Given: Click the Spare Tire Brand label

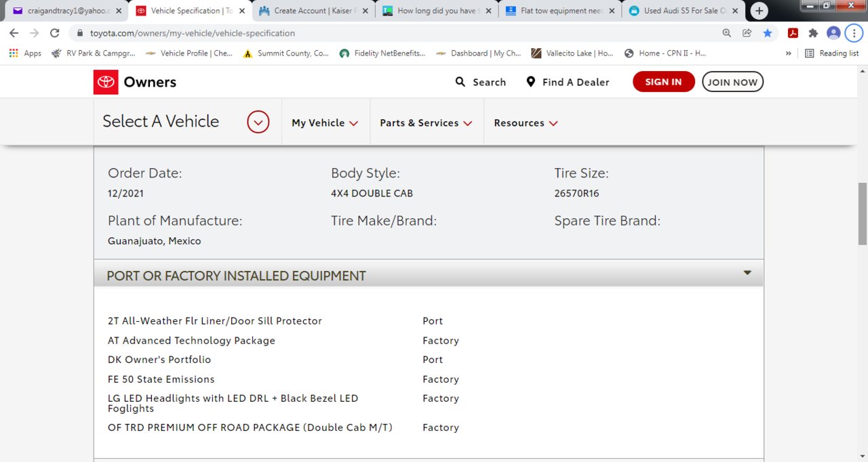Looking at the screenshot, I should click(607, 221).
